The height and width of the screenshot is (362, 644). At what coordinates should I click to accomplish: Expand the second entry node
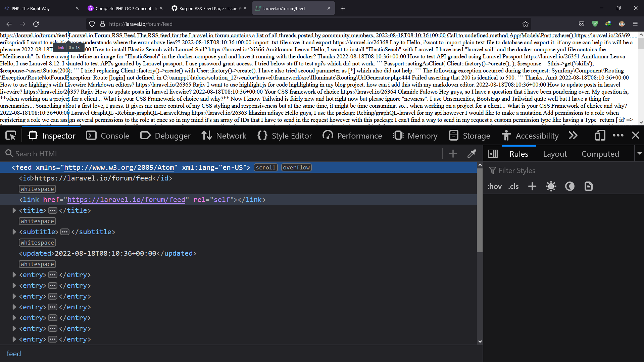[14, 286]
